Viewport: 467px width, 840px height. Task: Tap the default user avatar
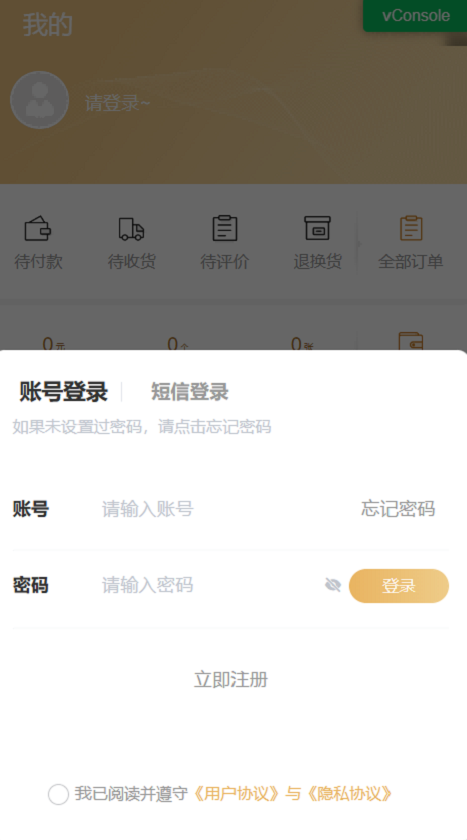coord(40,100)
